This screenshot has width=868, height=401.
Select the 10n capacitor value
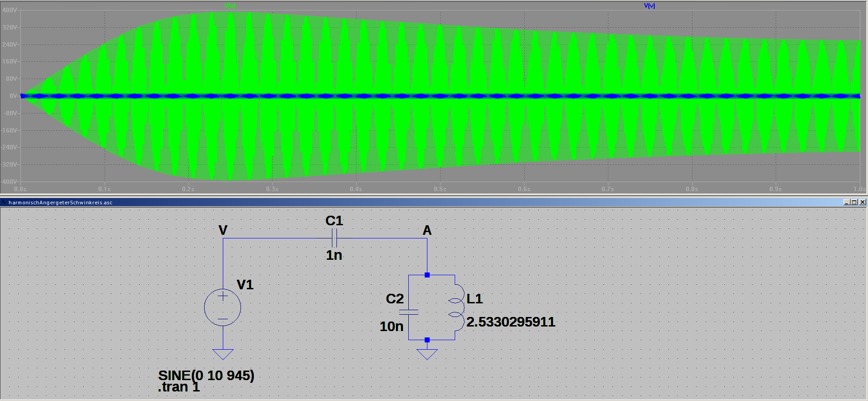tap(391, 327)
